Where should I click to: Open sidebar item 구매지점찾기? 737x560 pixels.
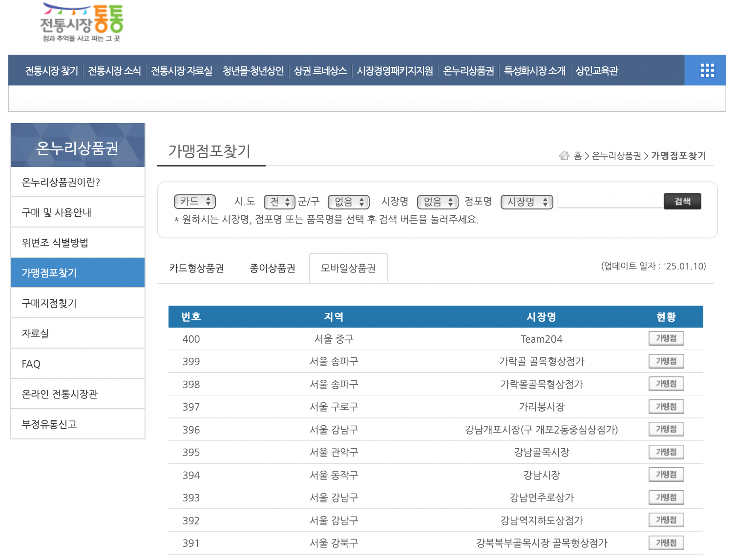[x=78, y=303]
